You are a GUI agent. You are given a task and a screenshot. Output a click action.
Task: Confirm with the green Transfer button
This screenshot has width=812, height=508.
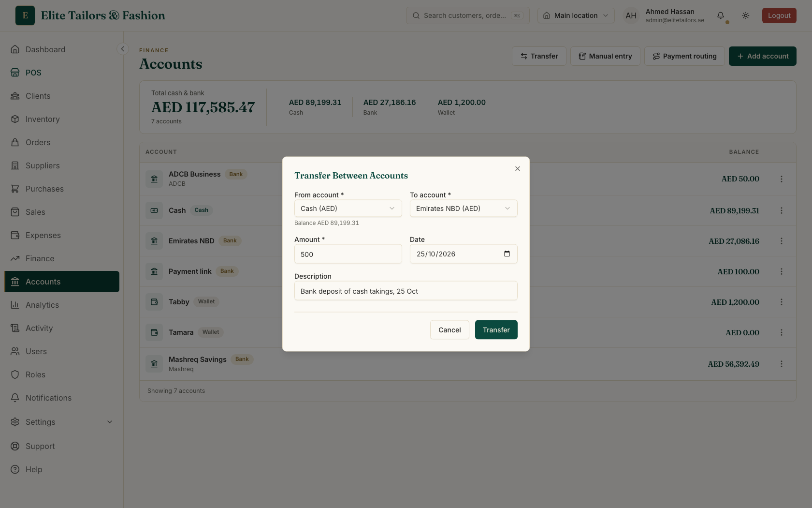[x=496, y=330]
